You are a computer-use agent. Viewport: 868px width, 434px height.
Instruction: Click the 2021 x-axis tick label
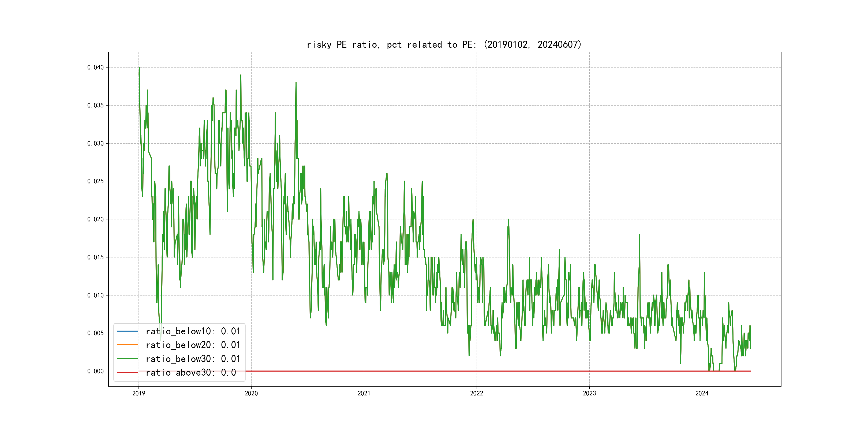pyautogui.click(x=364, y=393)
